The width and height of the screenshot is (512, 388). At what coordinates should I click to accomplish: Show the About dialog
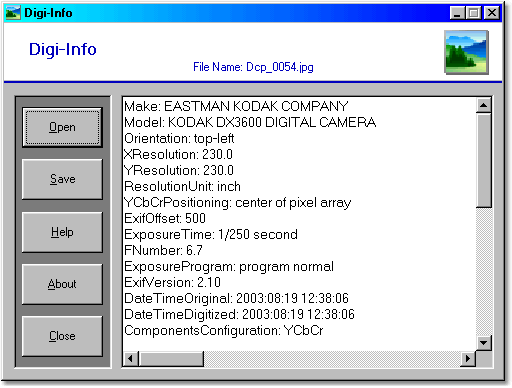tap(62, 284)
